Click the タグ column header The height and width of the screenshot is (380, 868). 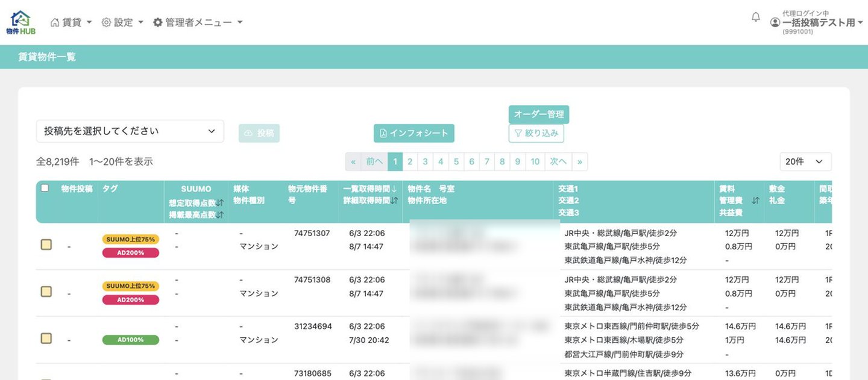coord(110,189)
